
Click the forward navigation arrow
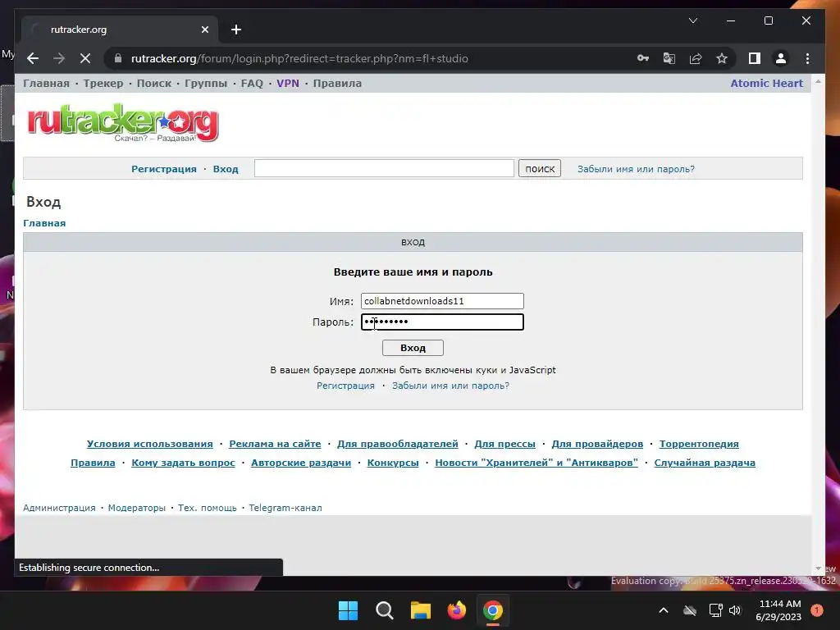coord(59,58)
